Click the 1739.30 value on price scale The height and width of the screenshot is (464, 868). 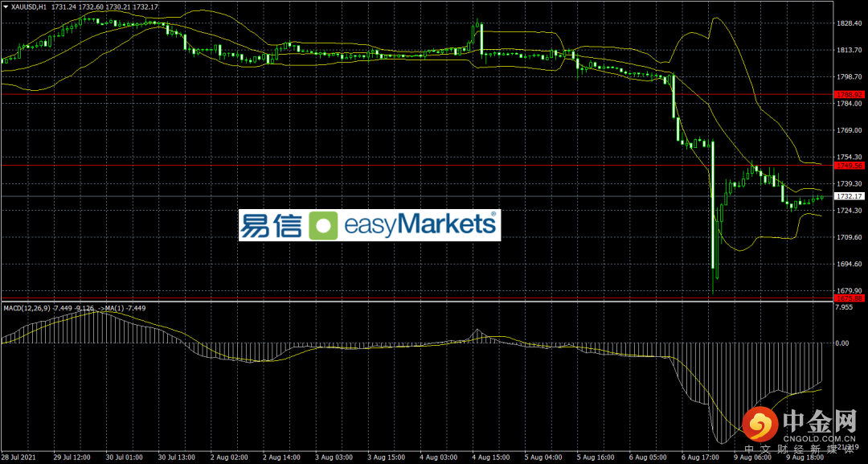point(850,184)
